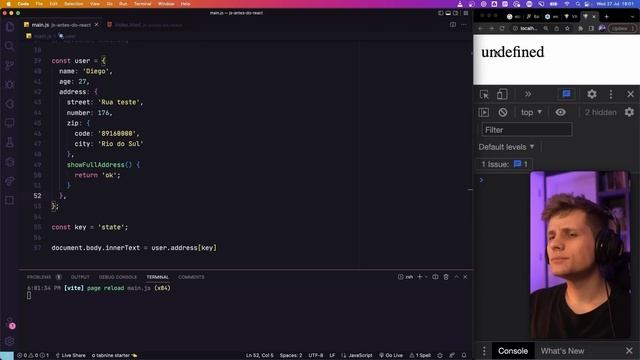Open the Explorer view in the activity bar

pos(10,27)
